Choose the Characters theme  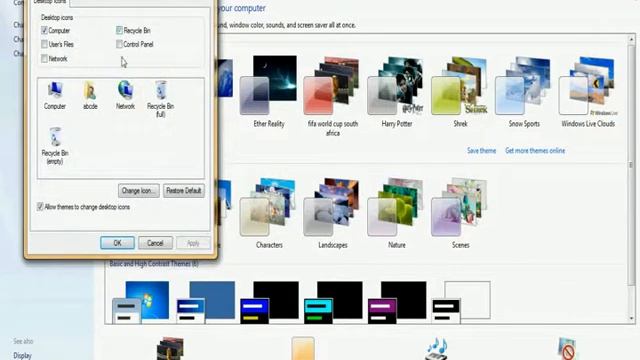pos(269,213)
